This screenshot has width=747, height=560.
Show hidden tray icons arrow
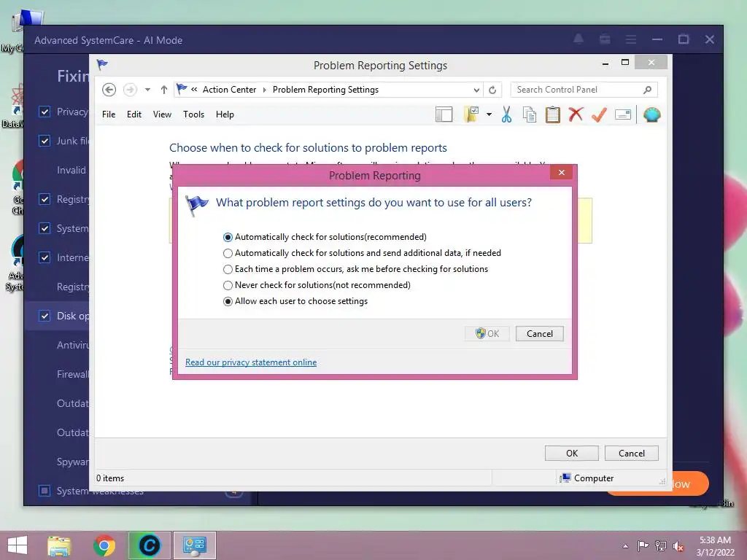pos(625,546)
